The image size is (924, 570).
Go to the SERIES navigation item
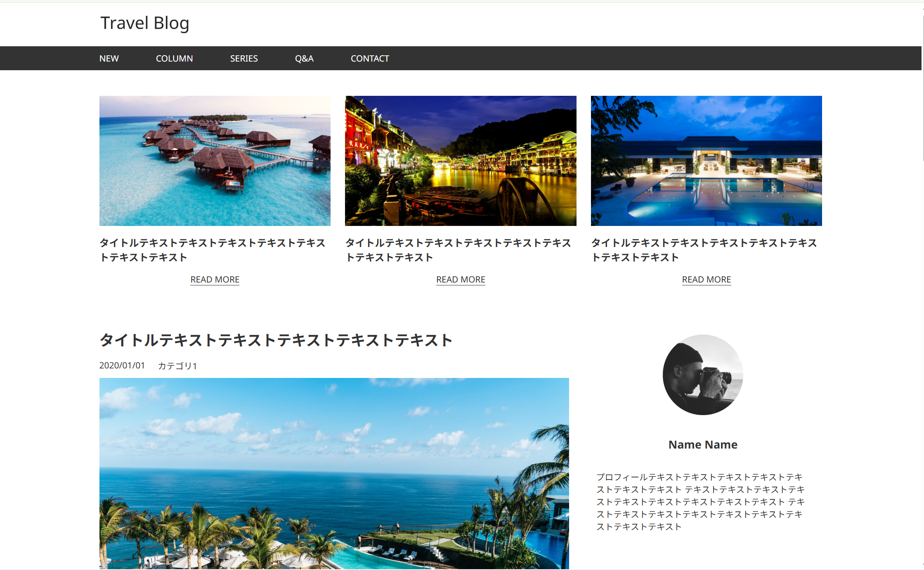[243, 59]
